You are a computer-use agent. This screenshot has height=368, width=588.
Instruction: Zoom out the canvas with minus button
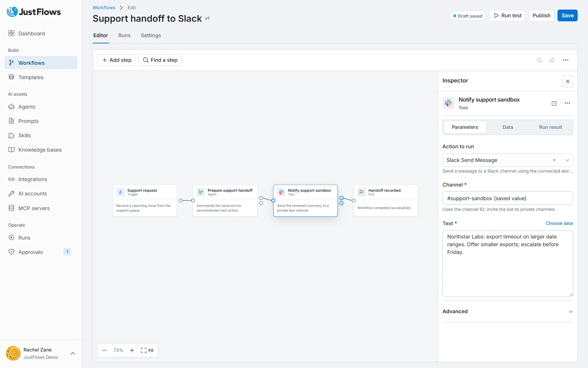(x=104, y=350)
